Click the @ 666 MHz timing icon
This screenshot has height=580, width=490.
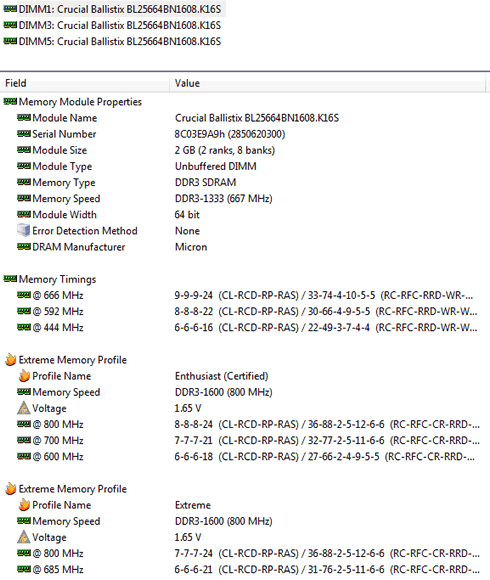pos(24,294)
